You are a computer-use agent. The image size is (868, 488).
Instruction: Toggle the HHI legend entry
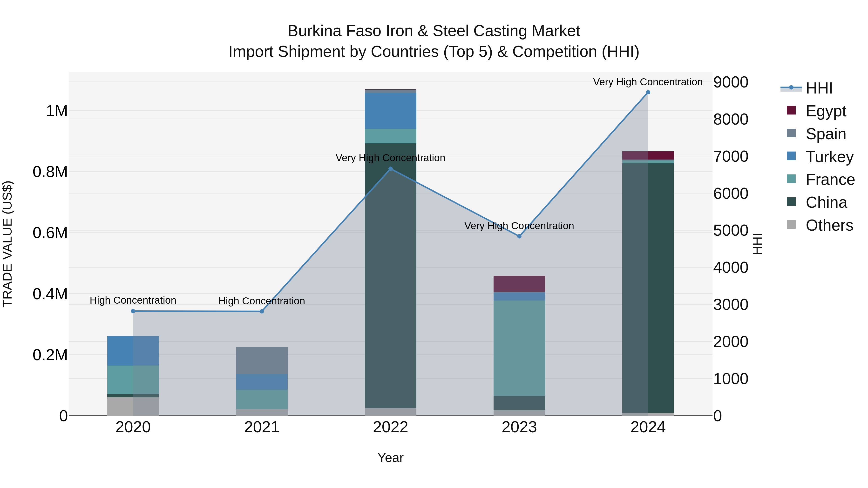click(806, 88)
